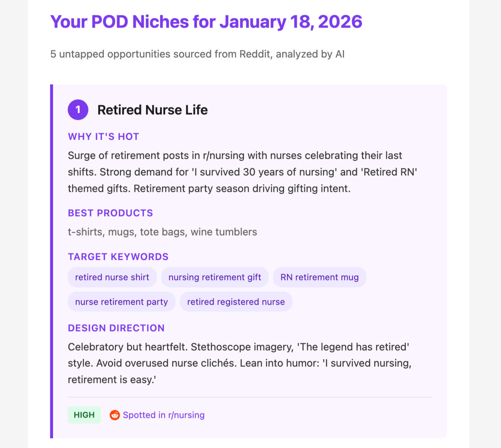Click the 'RN retirement mug' keyword tag
Screen dimensions: 501x448
pos(319,277)
